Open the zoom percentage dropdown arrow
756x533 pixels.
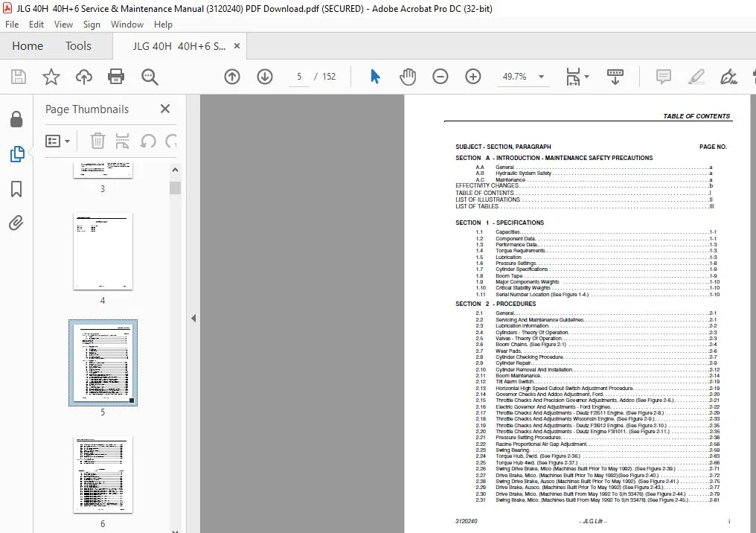coord(542,77)
